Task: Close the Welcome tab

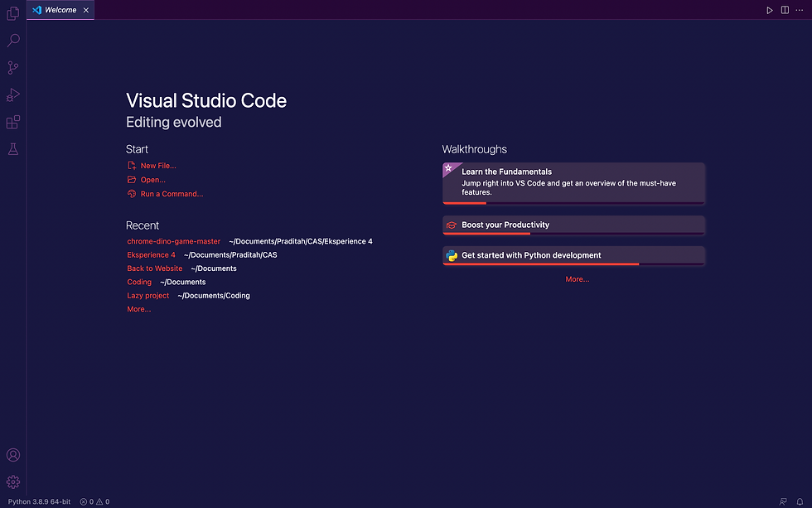Action: tap(86, 10)
